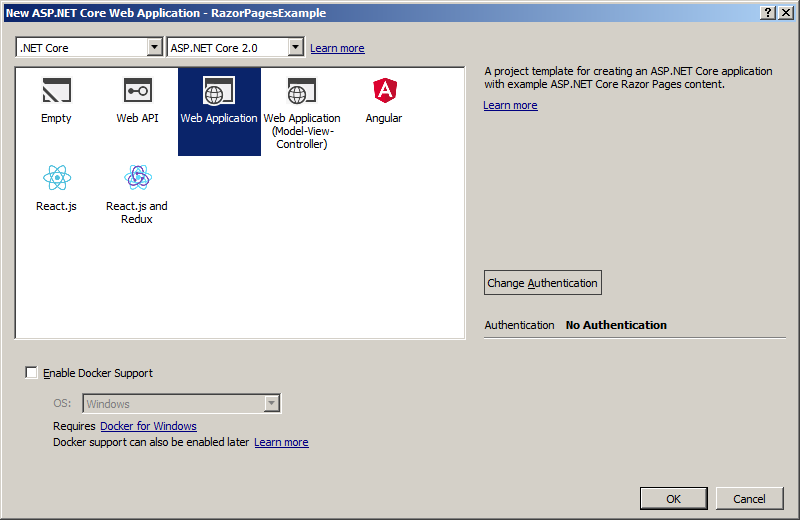Open Learn more link beside version dropdown

[x=337, y=48]
